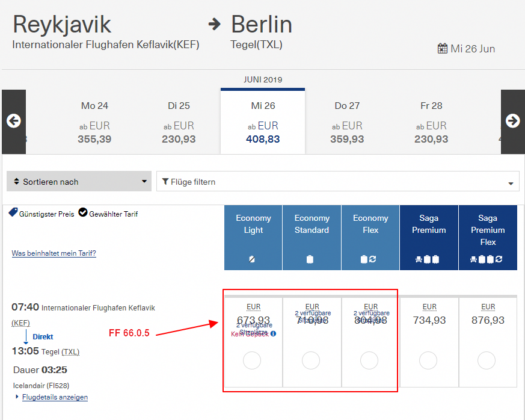The height and width of the screenshot is (420, 525).
Task: Expand Flugdetails anzeigen disclosure
Action: 55,397
